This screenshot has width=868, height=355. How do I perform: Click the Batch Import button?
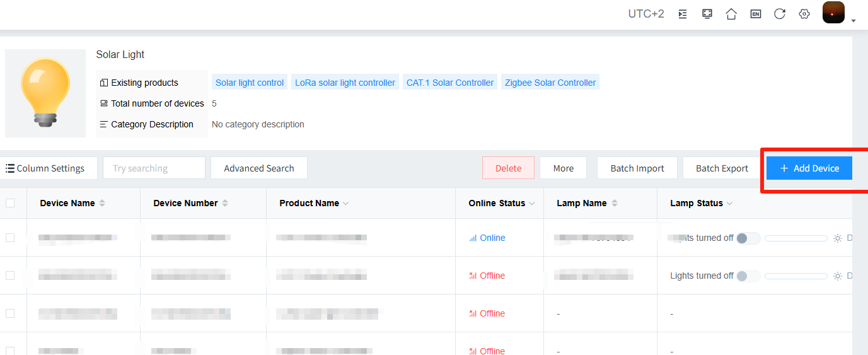point(637,168)
